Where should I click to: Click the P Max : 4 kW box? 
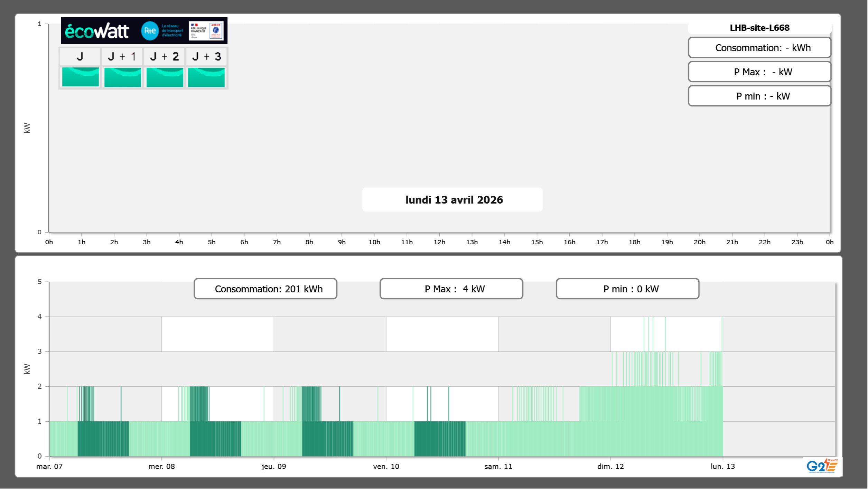(451, 289)
